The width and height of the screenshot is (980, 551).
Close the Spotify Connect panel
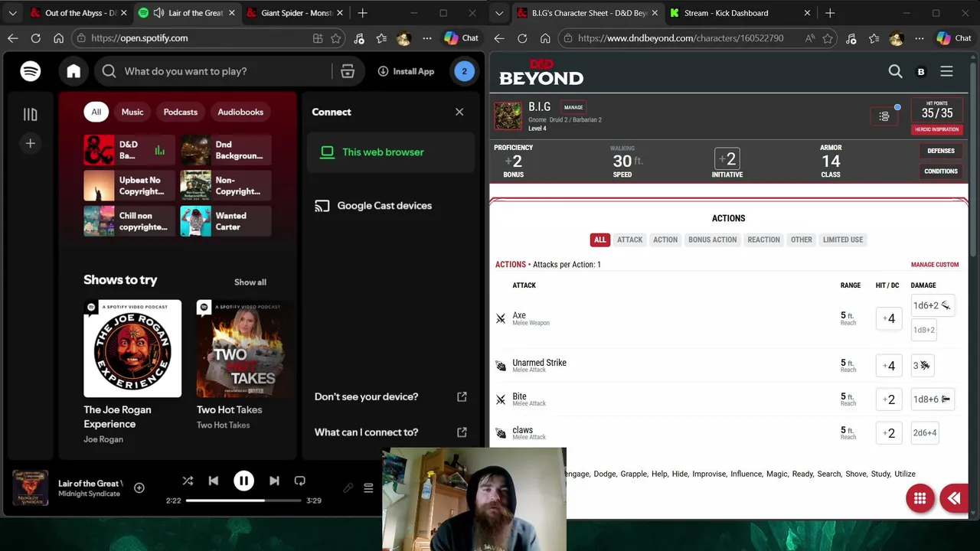(x=459, y=112)
